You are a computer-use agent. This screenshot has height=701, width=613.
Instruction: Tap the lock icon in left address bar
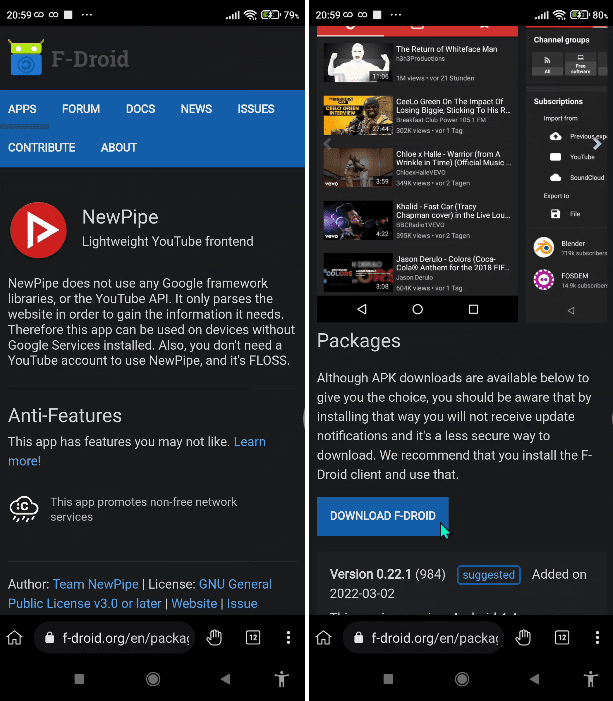pos(50,638)
